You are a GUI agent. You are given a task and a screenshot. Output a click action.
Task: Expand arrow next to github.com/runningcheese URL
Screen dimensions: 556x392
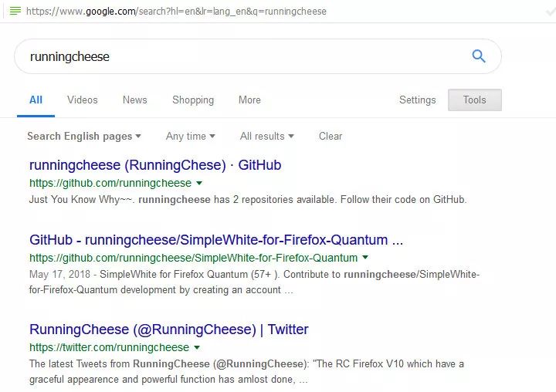tap(199, 183)
